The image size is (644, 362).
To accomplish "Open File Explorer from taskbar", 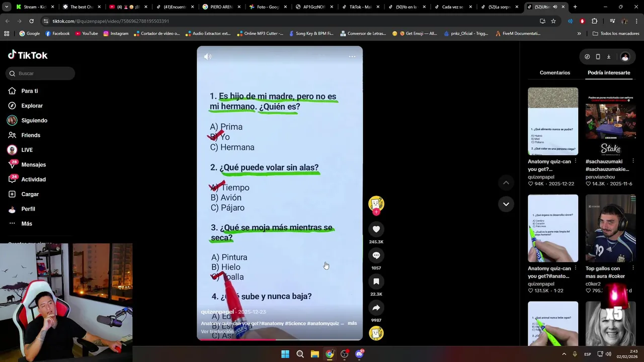I will pos(315,354).
